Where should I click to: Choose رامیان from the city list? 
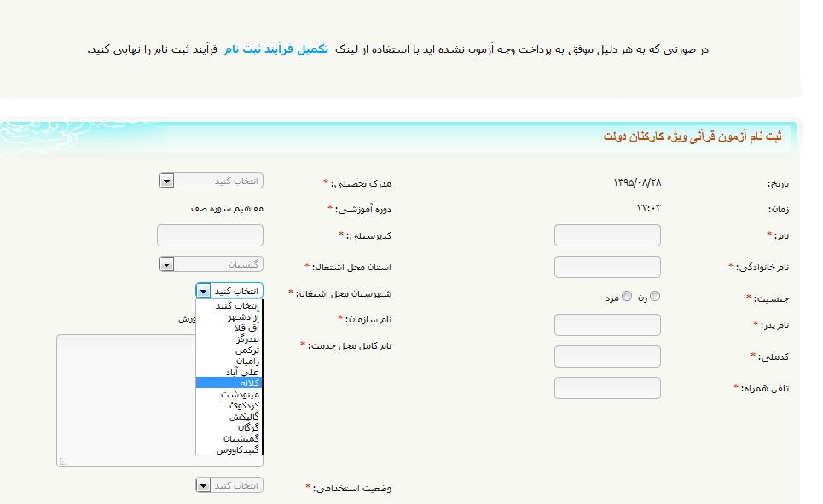[x=229, y=361]
